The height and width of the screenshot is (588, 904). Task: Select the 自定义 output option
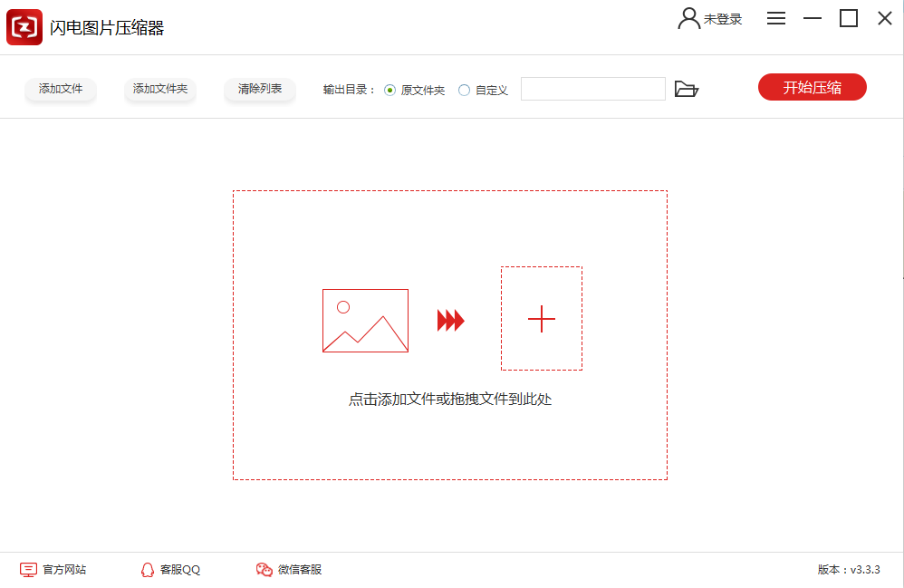(483, 91)
